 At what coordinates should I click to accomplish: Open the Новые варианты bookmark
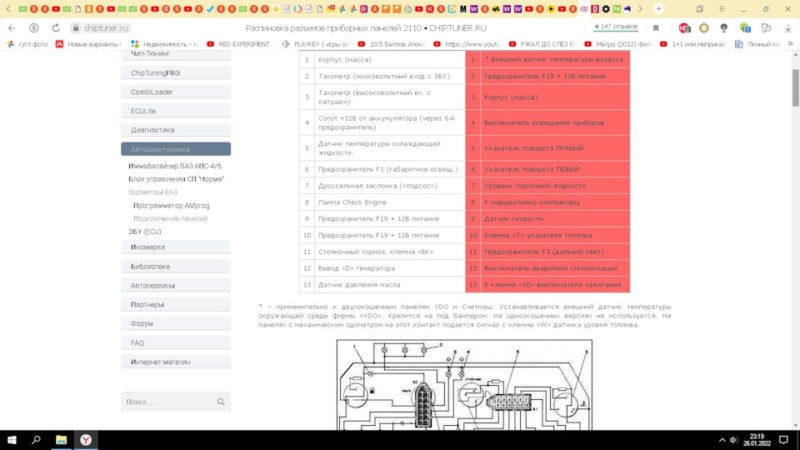88,44
